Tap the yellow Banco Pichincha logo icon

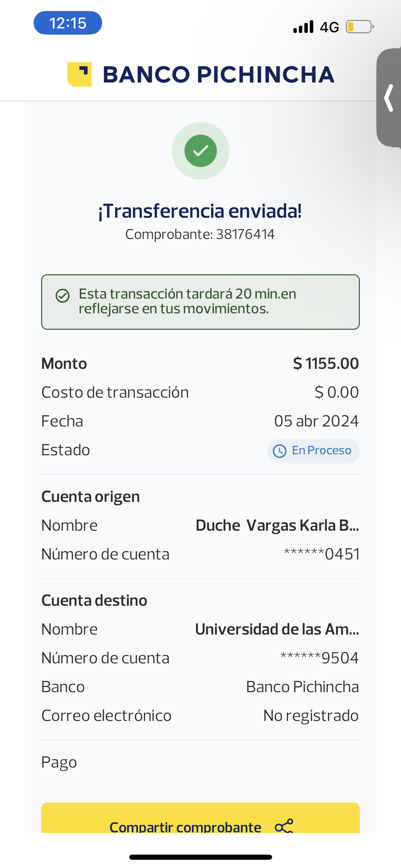coord(80,74)
